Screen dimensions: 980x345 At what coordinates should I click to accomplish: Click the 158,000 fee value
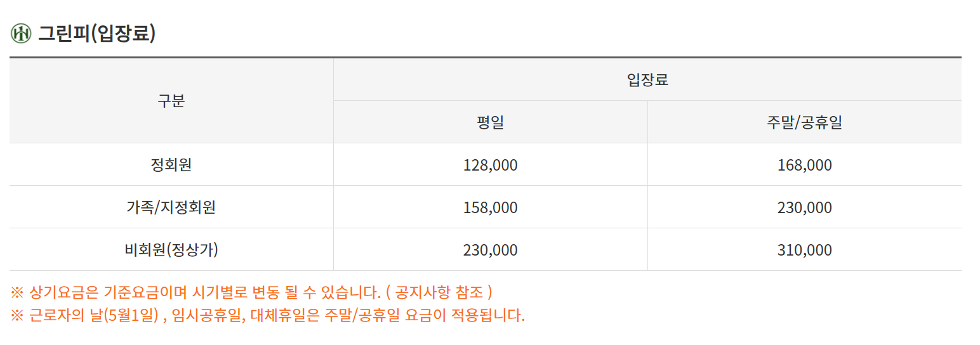(x=490, y=208)
